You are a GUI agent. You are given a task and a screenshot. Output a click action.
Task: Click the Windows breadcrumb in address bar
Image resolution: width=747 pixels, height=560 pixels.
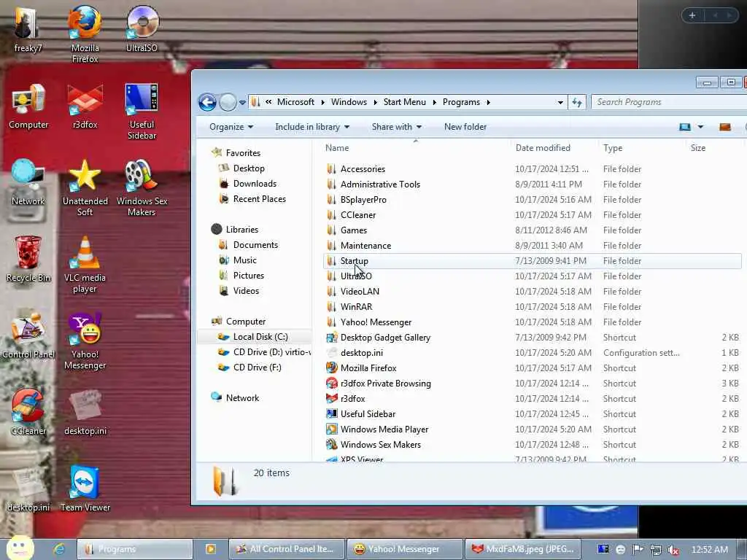[349, 102]
